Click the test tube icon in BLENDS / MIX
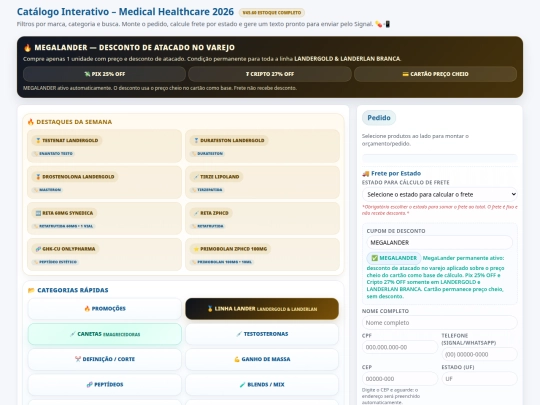540x405 pixels. click(x=242, y=385)
